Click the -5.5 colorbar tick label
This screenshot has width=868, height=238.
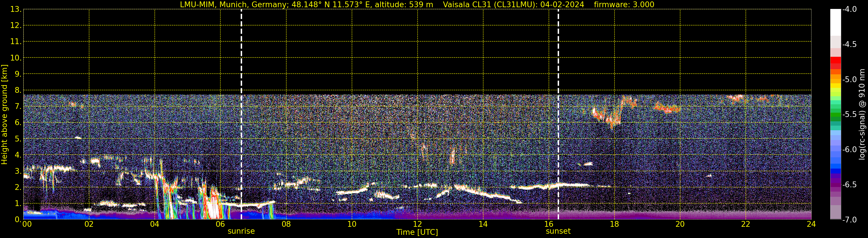pos(849,115)
